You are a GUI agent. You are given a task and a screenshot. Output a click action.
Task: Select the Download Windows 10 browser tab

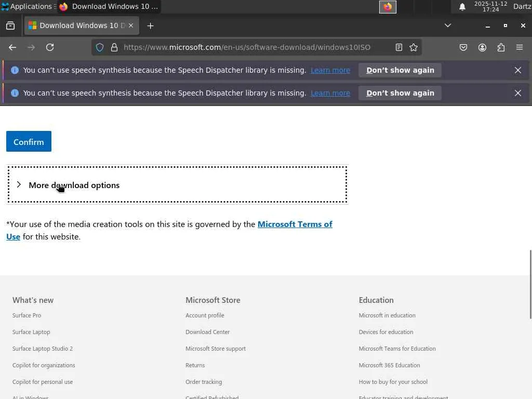[x=78, y=25]
